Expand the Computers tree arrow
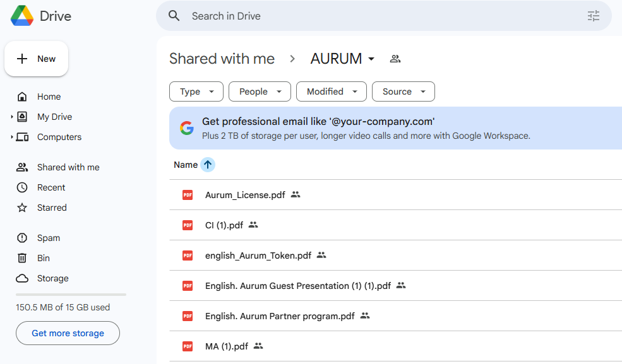The image size is (622, 364). pos(12,137)
